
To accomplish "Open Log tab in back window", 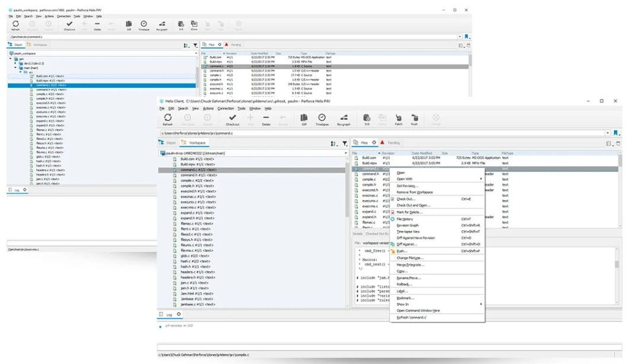I will pyautogui.click(x=17, y=190).
